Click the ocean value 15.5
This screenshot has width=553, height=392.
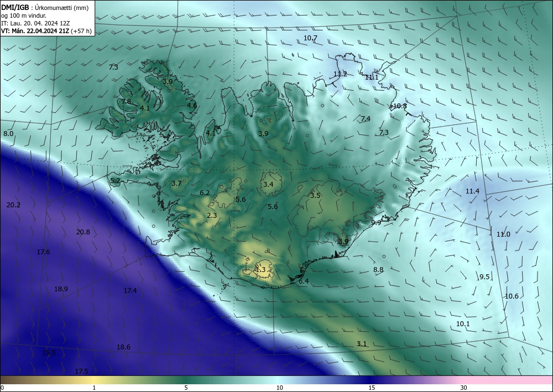click(x=49, y=353)
